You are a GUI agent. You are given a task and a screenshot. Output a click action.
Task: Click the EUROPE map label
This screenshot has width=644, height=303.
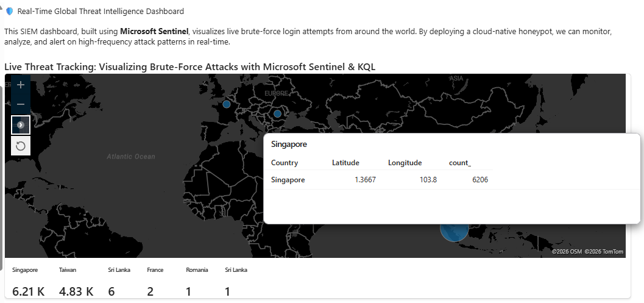point(277,94)
